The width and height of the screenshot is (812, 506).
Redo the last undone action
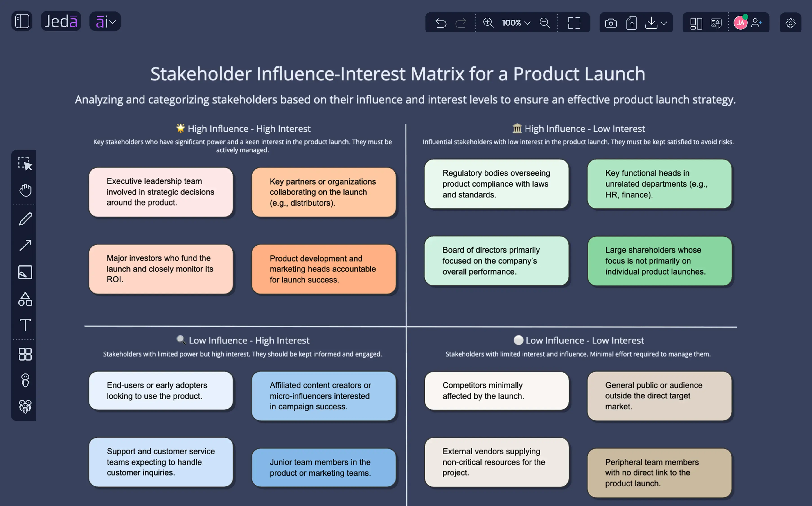click(461, 23)
